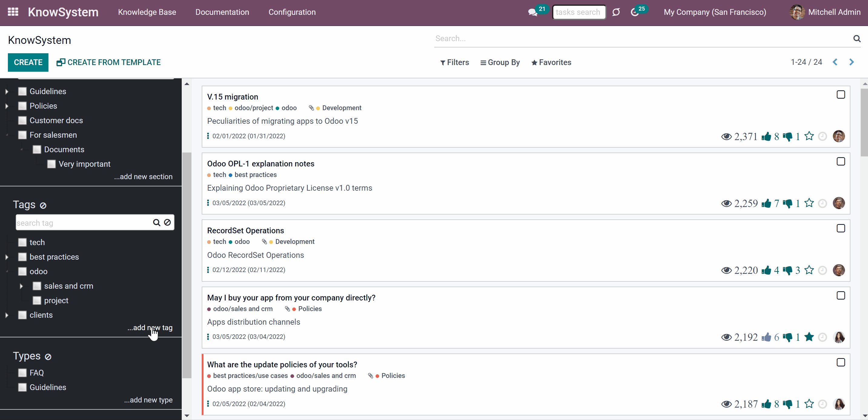Check the tech tag checkbox
The image size is (868, 420).
[x=22, y=242]
